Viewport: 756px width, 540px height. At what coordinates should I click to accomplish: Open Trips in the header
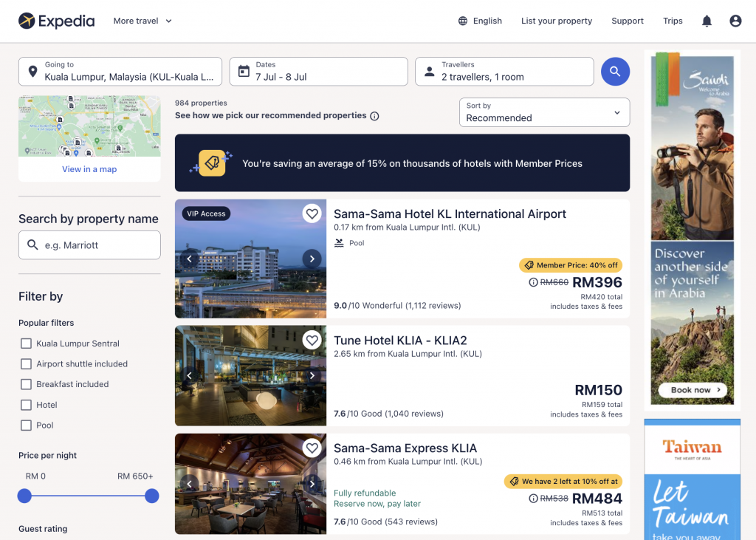tap(673, 21)
